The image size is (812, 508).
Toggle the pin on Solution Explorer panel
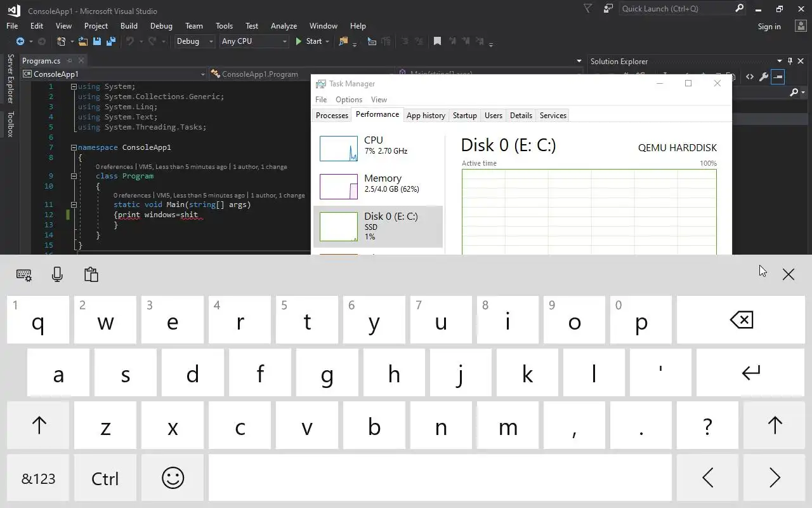click(x=790, y=61)
